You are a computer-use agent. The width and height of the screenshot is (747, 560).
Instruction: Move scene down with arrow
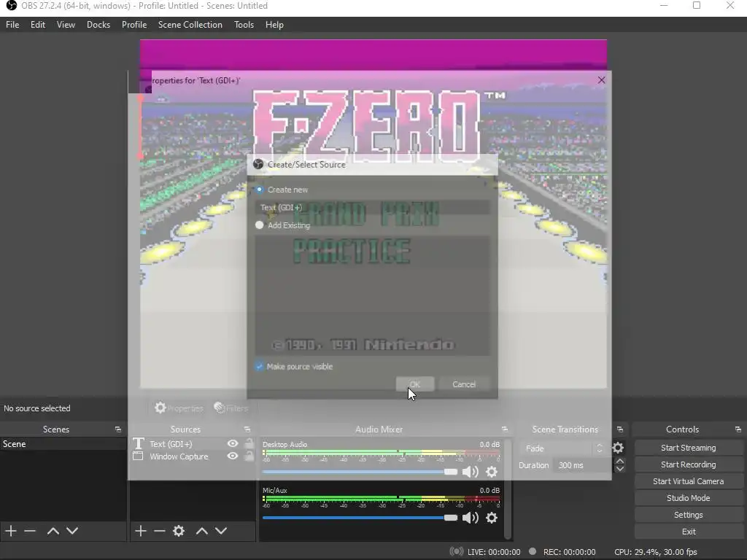click(x=72, y=531)
